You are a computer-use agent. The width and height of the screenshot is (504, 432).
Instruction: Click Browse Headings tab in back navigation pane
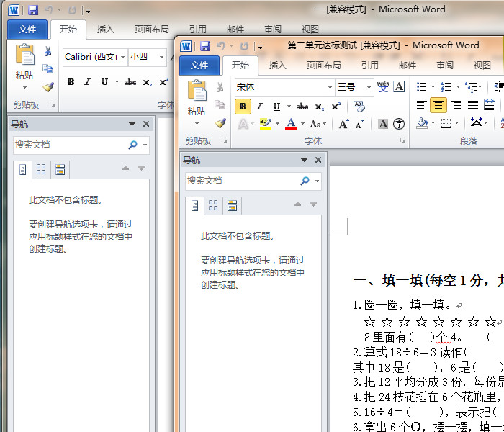click(x=22, y=169)
